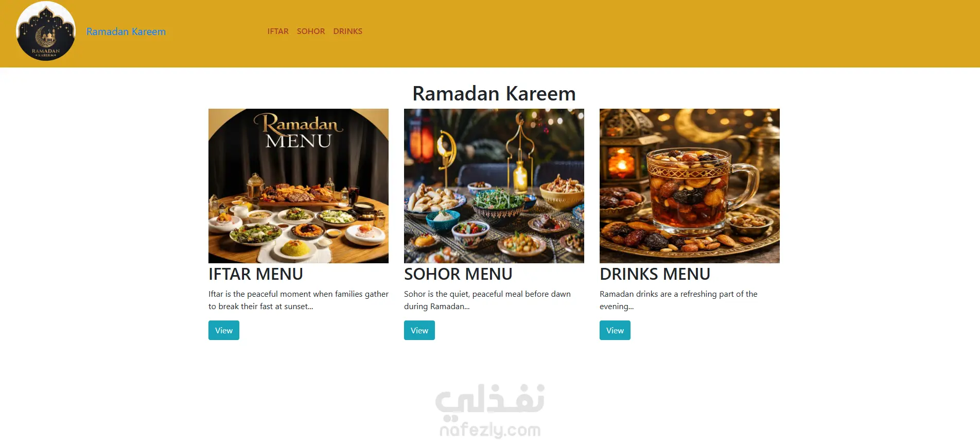Image resolution: width=980 pixels, height=440 pixels.
Task: Click the round Ramadan Kareem logo
Action: [46, 31]
